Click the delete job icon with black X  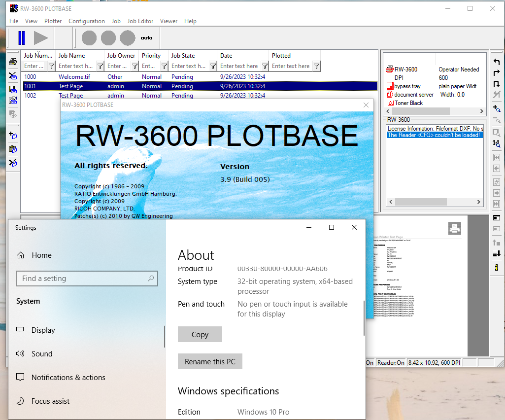coord(13,76)
